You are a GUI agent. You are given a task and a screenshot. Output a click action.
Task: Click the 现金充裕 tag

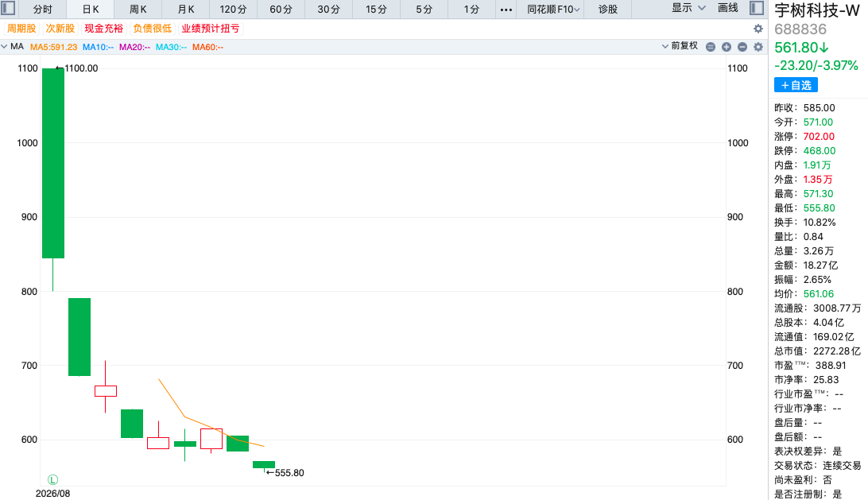(x=103, y=29)
